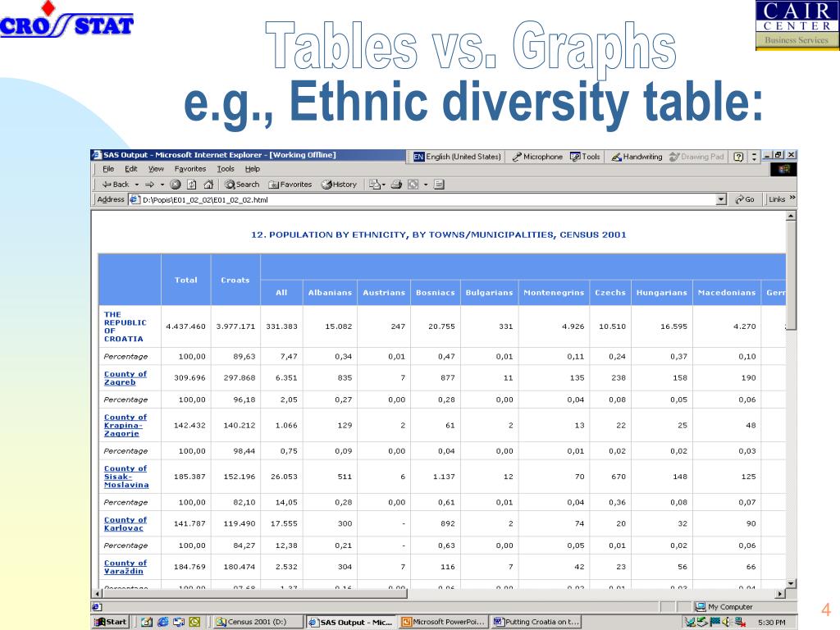The height and width of the screenshot is (630, 840).
Task: Open the Edit menu
Action: [130, 169]
